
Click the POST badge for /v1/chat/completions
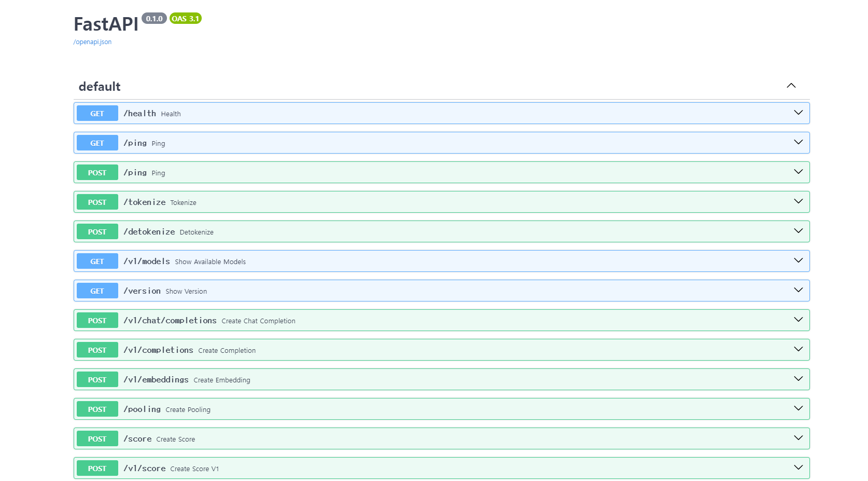(x=97, y=320)
